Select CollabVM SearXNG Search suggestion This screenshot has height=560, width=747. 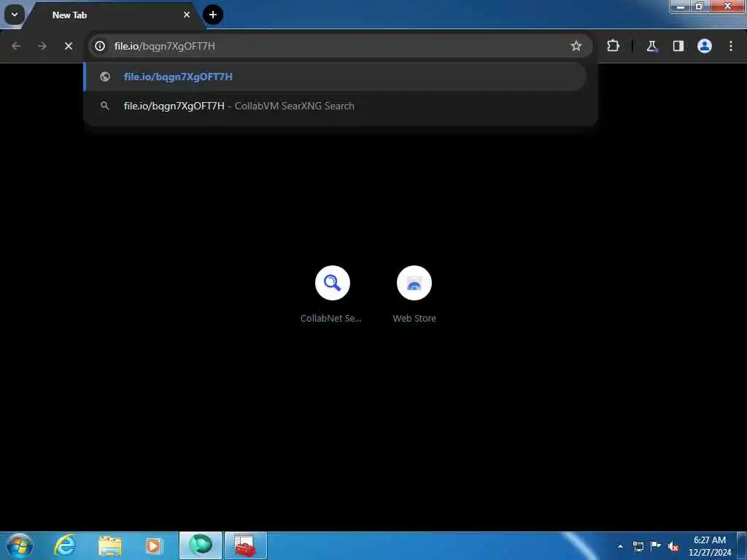coord(335,106)
